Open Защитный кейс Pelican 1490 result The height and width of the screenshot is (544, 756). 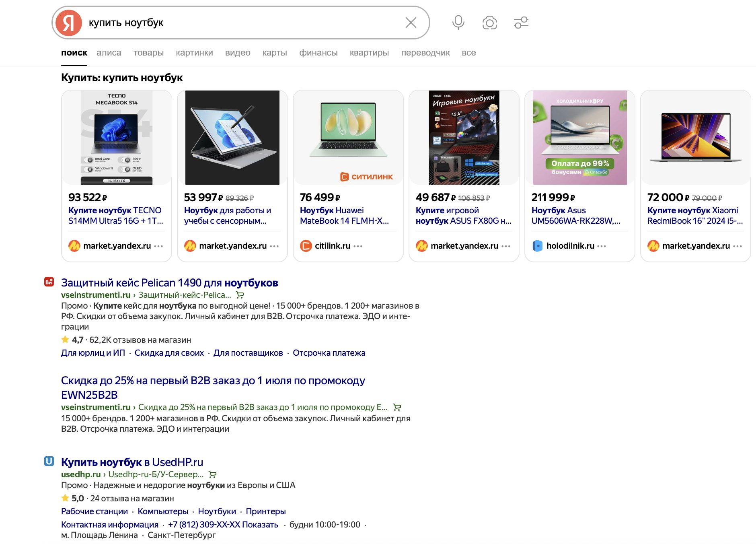pyautogui.click(x=169, y=283)
